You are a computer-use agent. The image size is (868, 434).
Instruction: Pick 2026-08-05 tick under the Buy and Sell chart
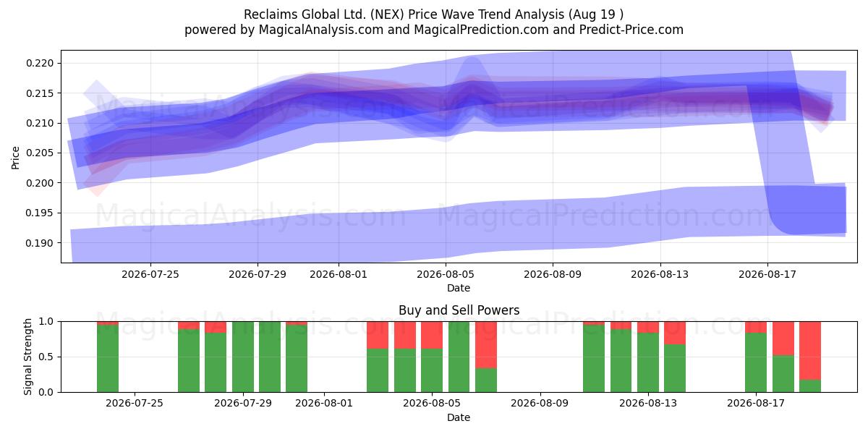(432, 404)
